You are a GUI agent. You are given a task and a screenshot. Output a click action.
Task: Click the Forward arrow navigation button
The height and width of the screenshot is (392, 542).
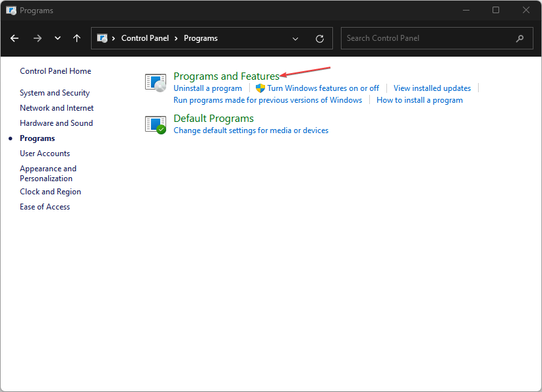coord(38,38)
